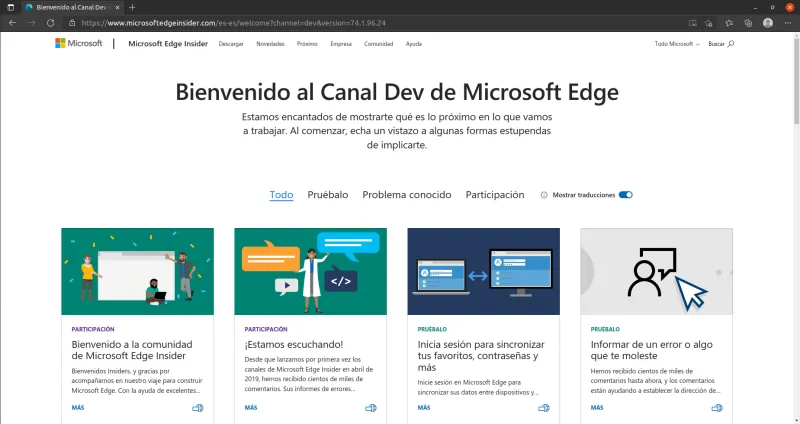Click MÁS on Bienvenido a la comunidad card

click(x=78, y=408)
